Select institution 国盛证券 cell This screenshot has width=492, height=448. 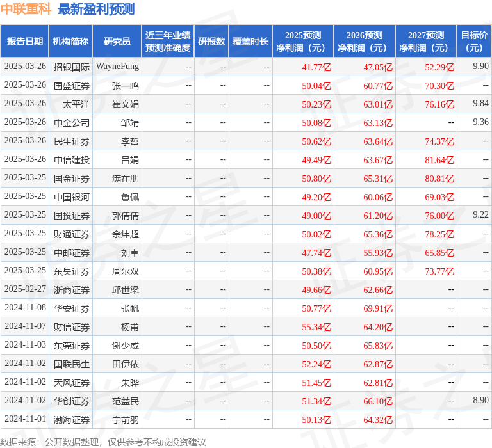click(x=72, y=86)
